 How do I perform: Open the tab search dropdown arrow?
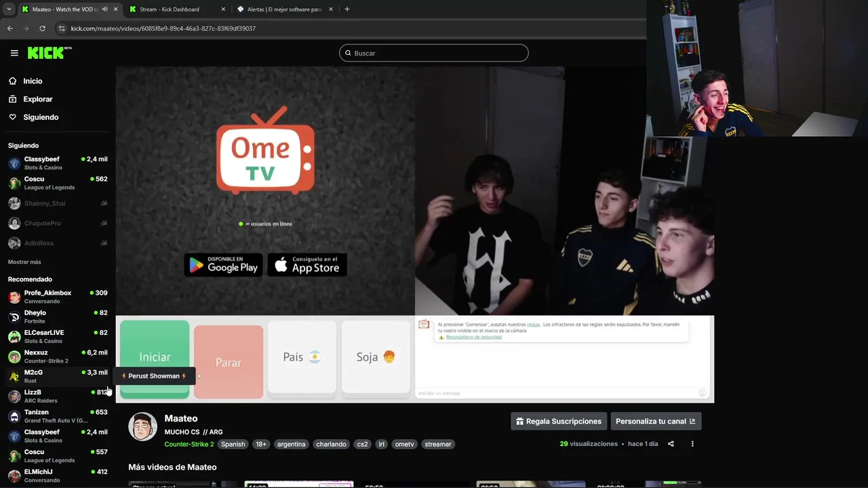point(9,9)
